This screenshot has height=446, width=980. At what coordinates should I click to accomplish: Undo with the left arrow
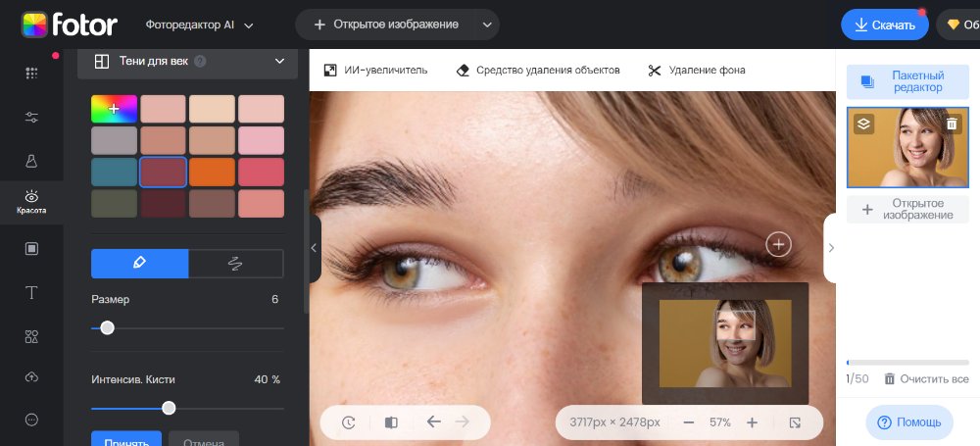pyautogui.click(x=434, y=421)
